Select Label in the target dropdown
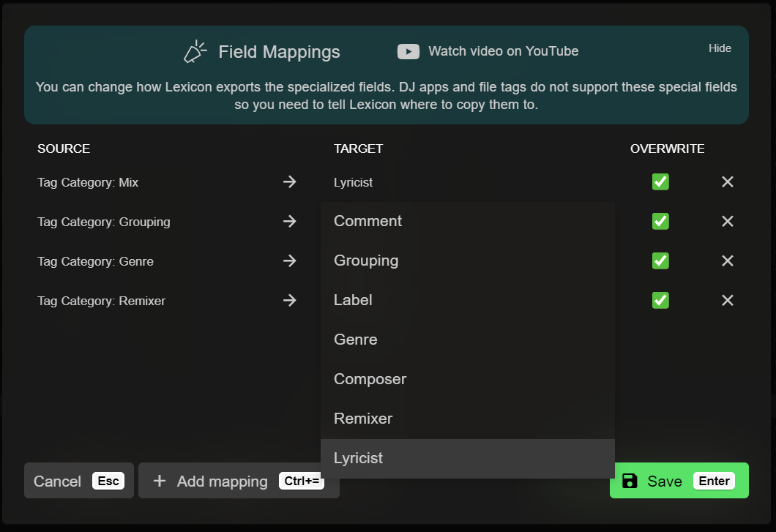The height and width of the screenshot is (532, 776). tap(353, 300)
